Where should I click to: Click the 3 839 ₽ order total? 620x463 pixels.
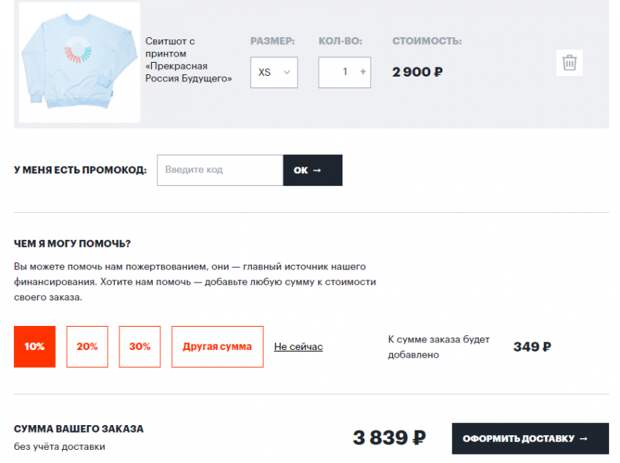(x=389, y=438)
